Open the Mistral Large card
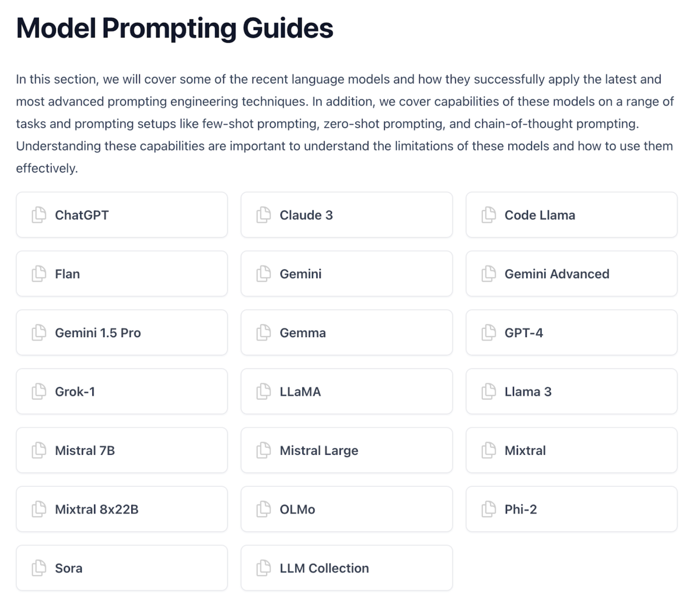700x614 pixels. 346,450
